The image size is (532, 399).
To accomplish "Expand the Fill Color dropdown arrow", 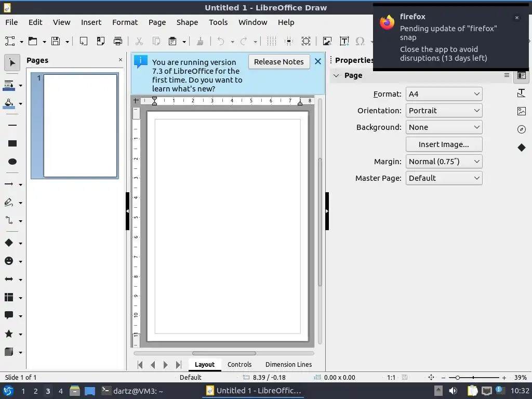I will tap(21, 104).
